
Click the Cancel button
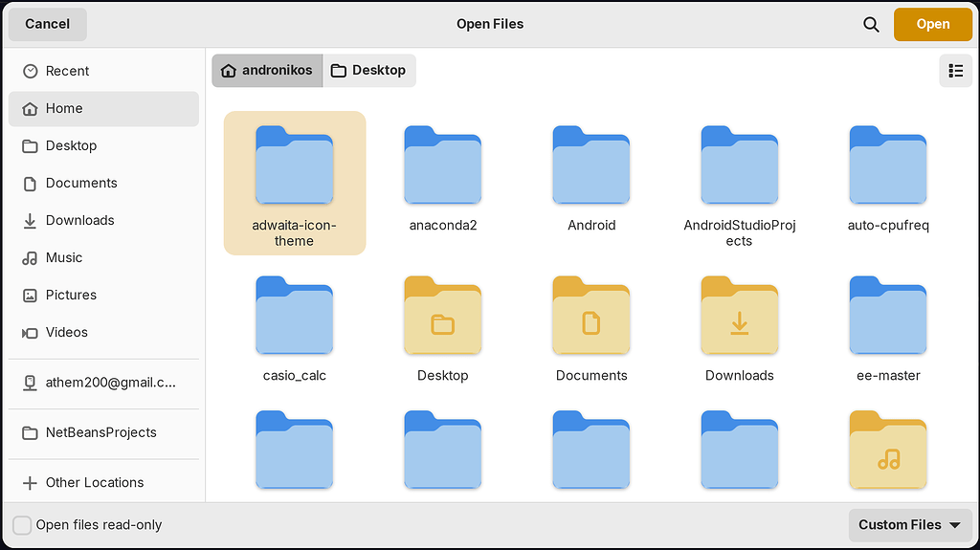tap(48, 24)
